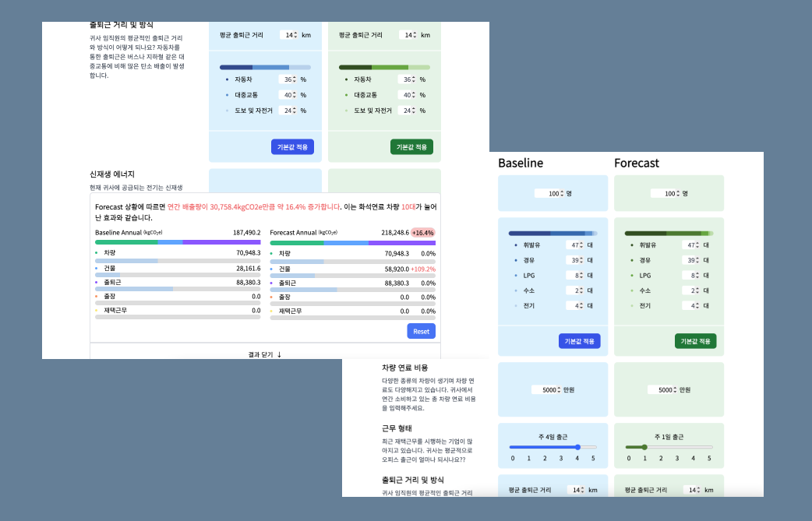Viewport: 812px width, 521px height.
Task: Click the Baseline LPG count stepper
Action: 581,275
